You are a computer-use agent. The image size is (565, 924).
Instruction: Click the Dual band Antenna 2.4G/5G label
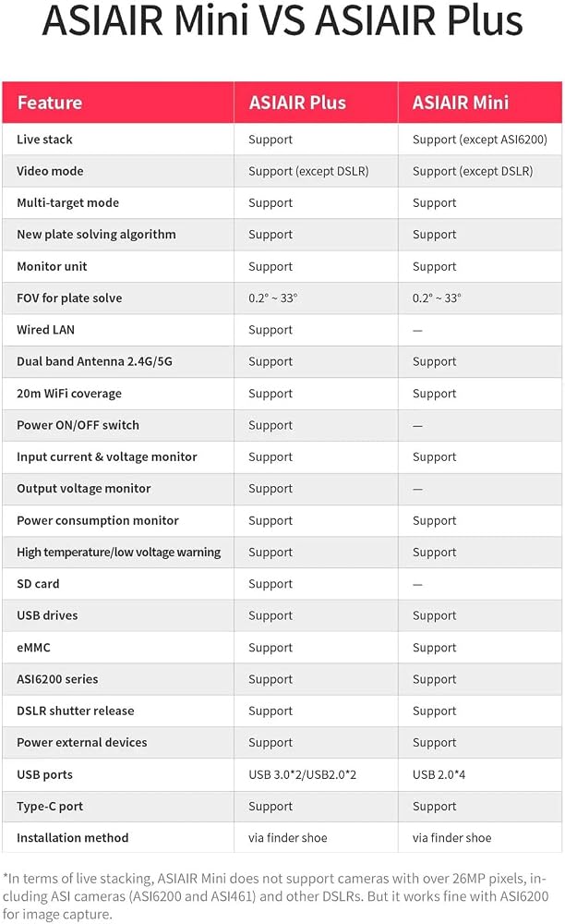[x=95, y=362]
